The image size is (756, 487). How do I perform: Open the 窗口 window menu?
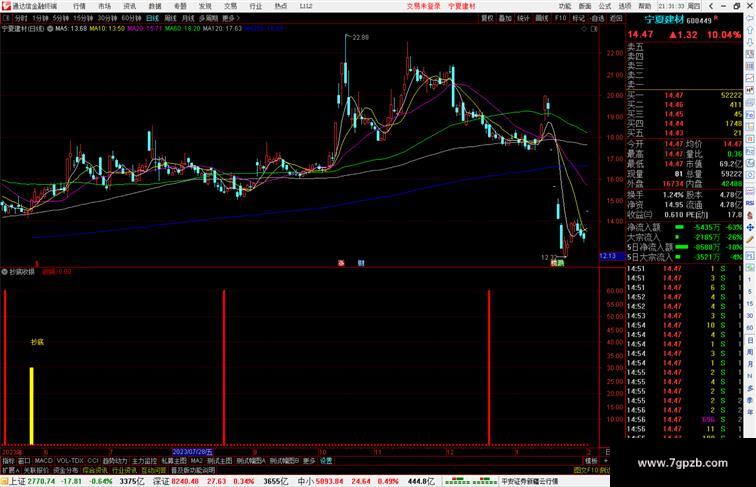click(x=24, y=461)
